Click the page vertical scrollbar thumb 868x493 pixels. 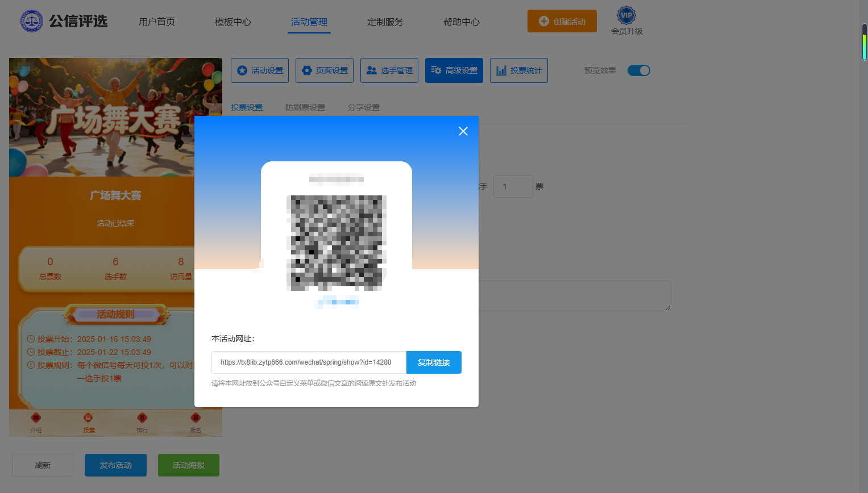(x=864, y=41)
